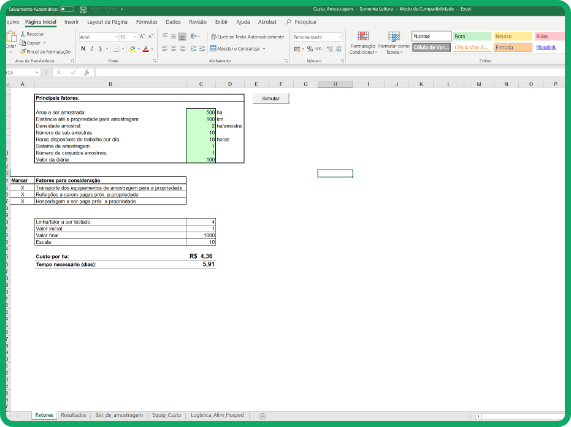This screenshot has height=427, width=571.
Task: Apply green Bom cell style swatch
Action: coord(472,36)
